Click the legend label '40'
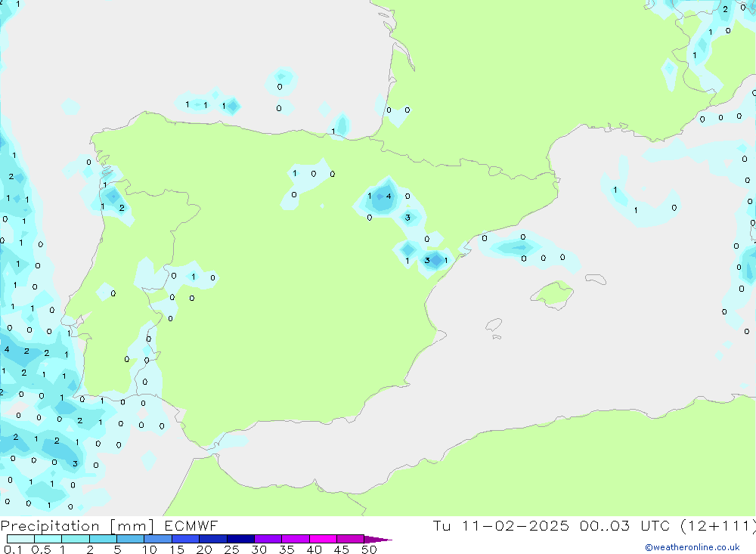The height and width of the screenshot is (554, 756). 314,549
